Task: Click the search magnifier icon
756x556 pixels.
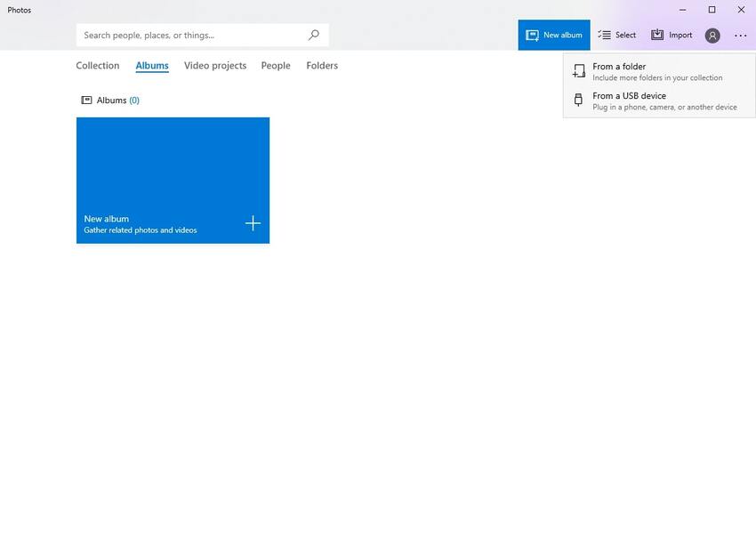Action: [314, 36]
